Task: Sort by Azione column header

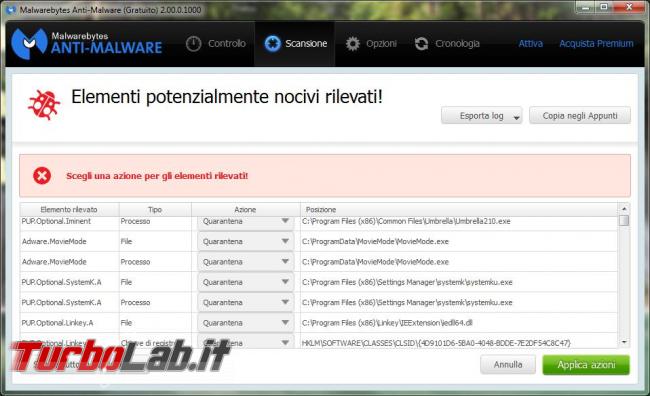Action: pos(245,209)
